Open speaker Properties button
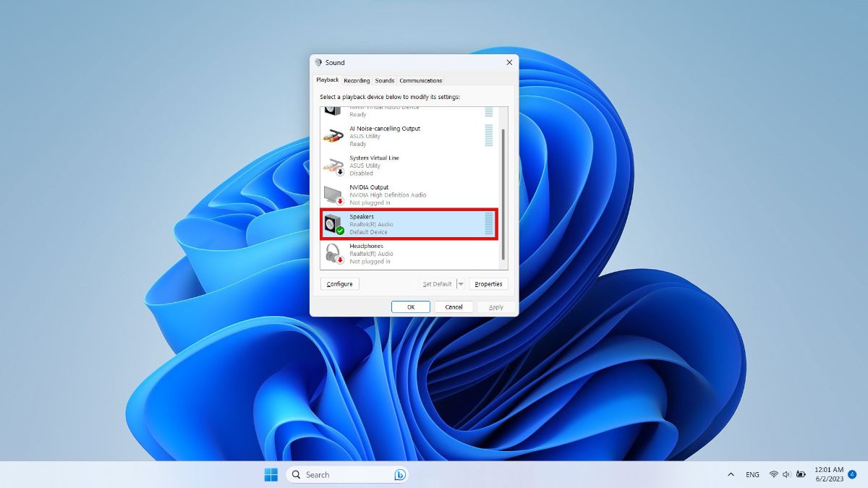Viewport: 868px width, 488px height. pyautogui.click(x=488, y=284)
